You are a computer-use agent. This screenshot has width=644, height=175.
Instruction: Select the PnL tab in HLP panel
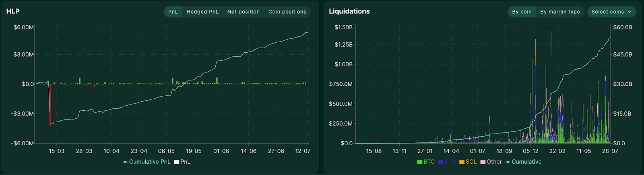click(x=173, y=12)
